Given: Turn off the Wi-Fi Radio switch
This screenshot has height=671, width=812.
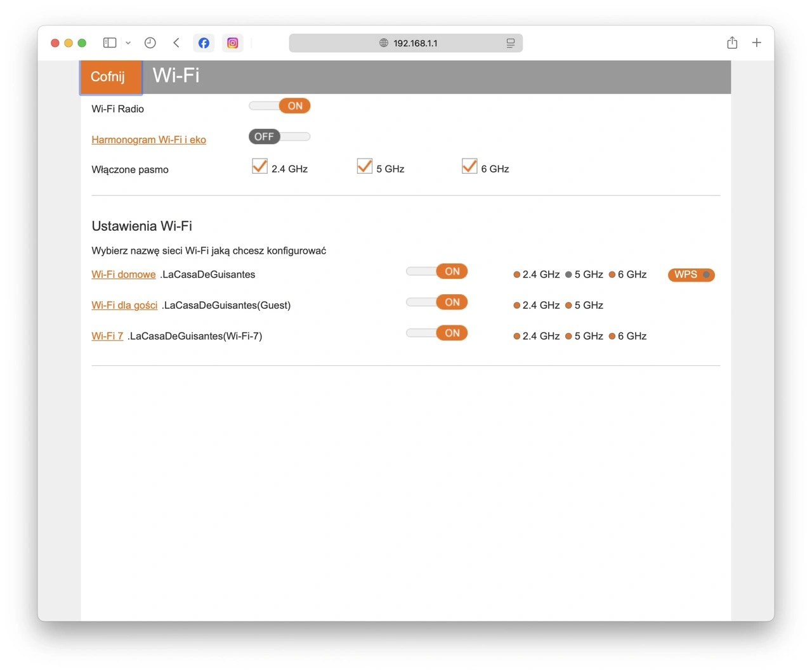Looking at the screenshot, I should 279,106.
